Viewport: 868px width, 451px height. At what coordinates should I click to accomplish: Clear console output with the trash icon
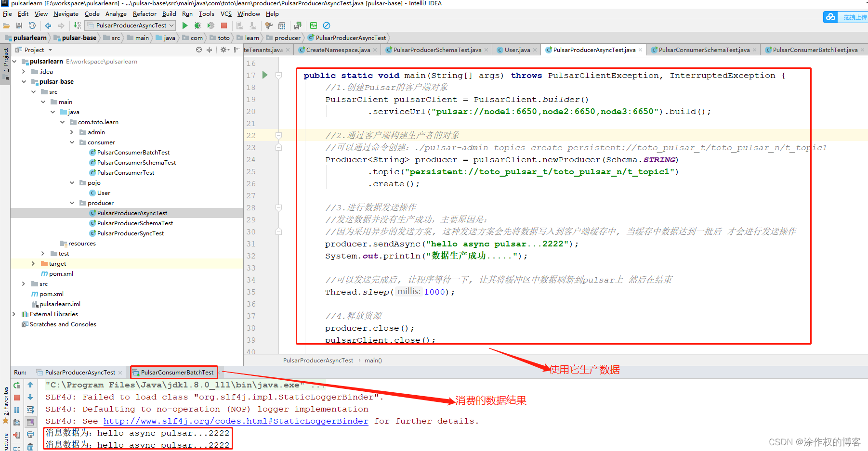[30, 446]
